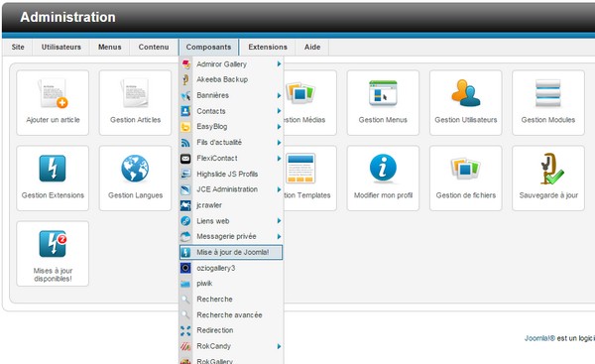
Task: Click the Modifier mon profil info icon
Action: [x=383, y=168]
